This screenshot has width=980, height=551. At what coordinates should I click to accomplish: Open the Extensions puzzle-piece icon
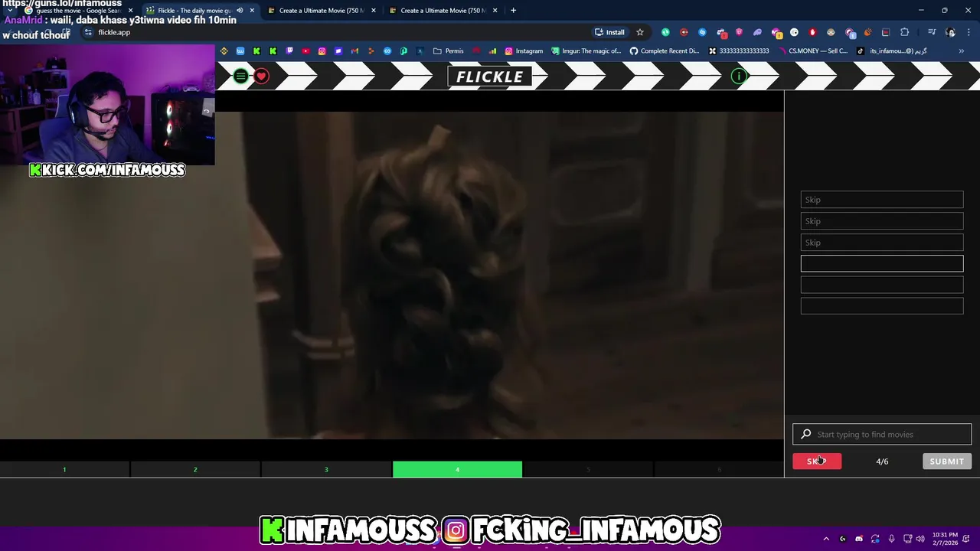click(905, 32)
